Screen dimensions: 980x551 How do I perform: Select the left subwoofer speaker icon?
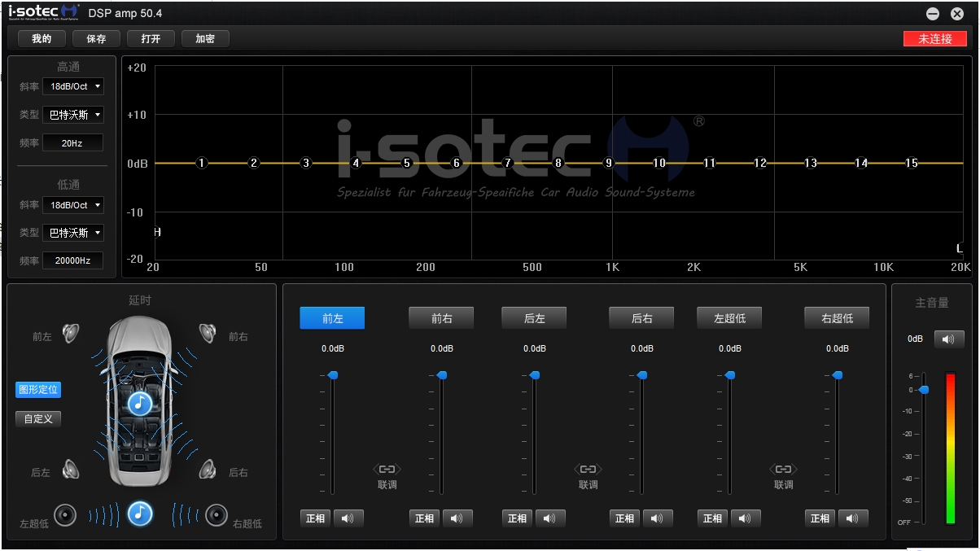[65, 515]
